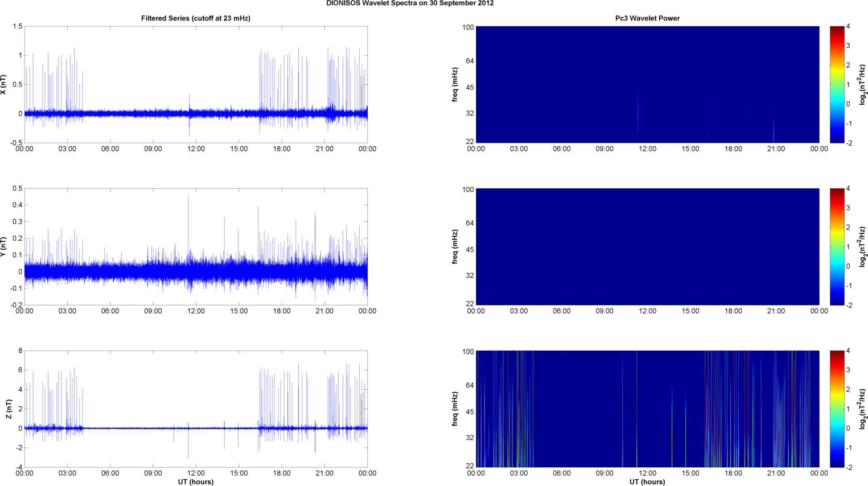Click the freq (mHz) label of middle spectrogram

tap(455, 247)
